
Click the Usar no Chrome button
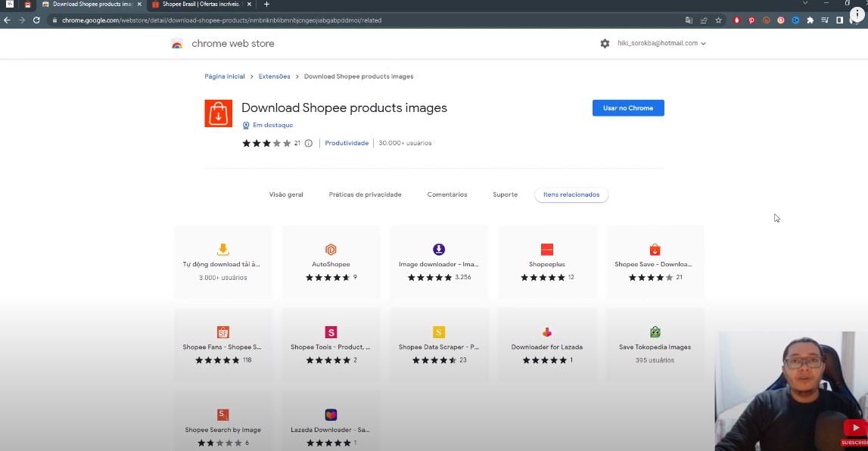click(627, 107)
